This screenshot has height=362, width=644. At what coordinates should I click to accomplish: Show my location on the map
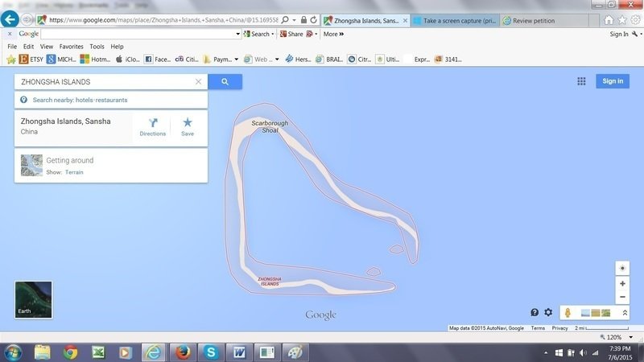pyautogui.click(x=622, y=267)
